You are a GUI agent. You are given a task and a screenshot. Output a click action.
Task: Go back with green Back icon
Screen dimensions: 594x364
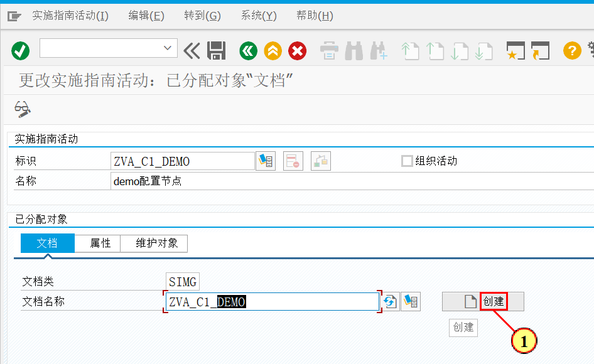249,51
